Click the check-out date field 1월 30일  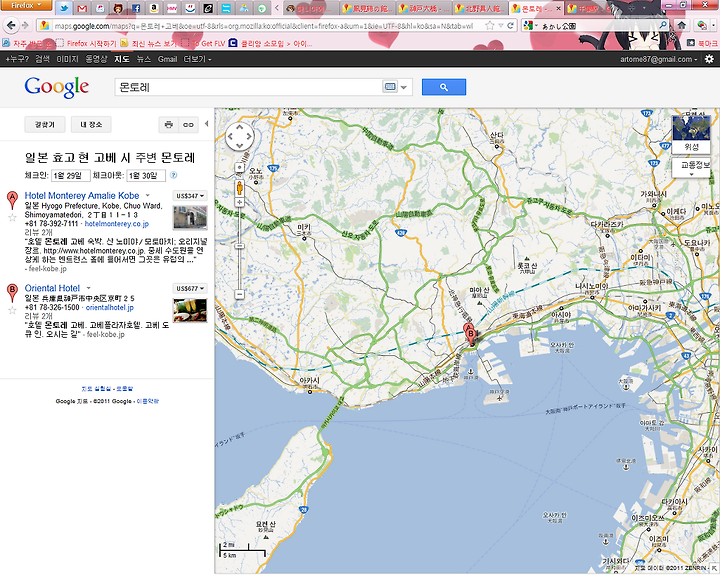click(146, 175)
